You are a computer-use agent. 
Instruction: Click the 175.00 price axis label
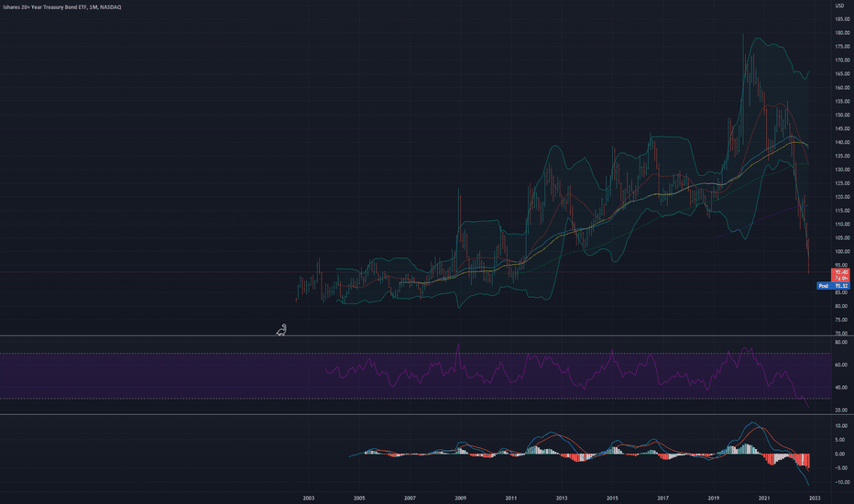tap(843, 47)
